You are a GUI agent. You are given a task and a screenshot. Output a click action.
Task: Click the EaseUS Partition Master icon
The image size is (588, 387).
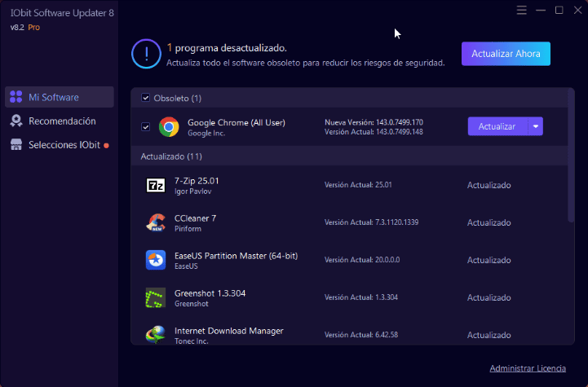click(156, 260)
